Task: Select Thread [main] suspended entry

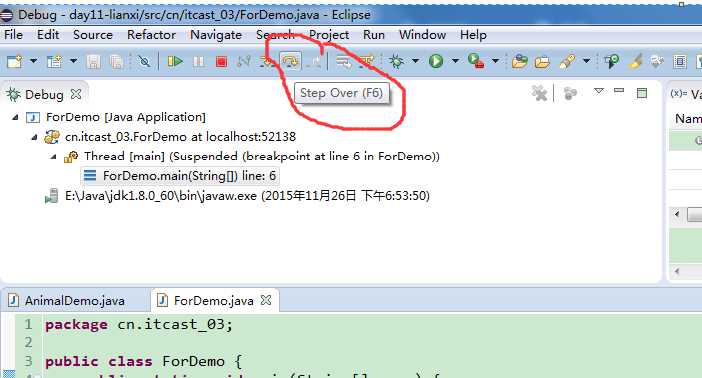Action: [x=262, y=156]
